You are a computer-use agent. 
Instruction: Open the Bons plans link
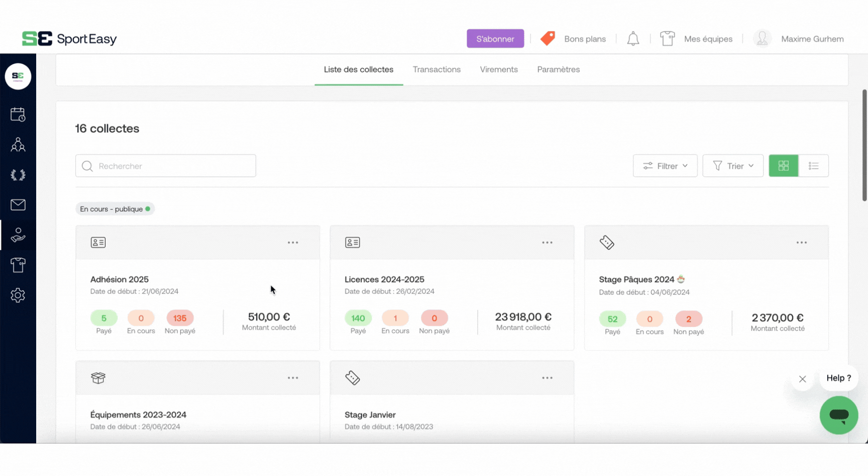click(585, 39)
